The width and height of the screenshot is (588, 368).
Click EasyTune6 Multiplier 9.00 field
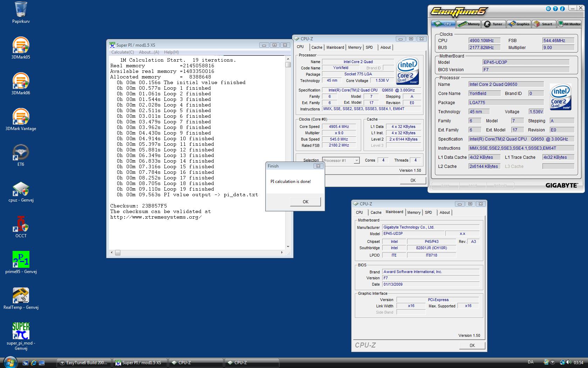[558, 48]
